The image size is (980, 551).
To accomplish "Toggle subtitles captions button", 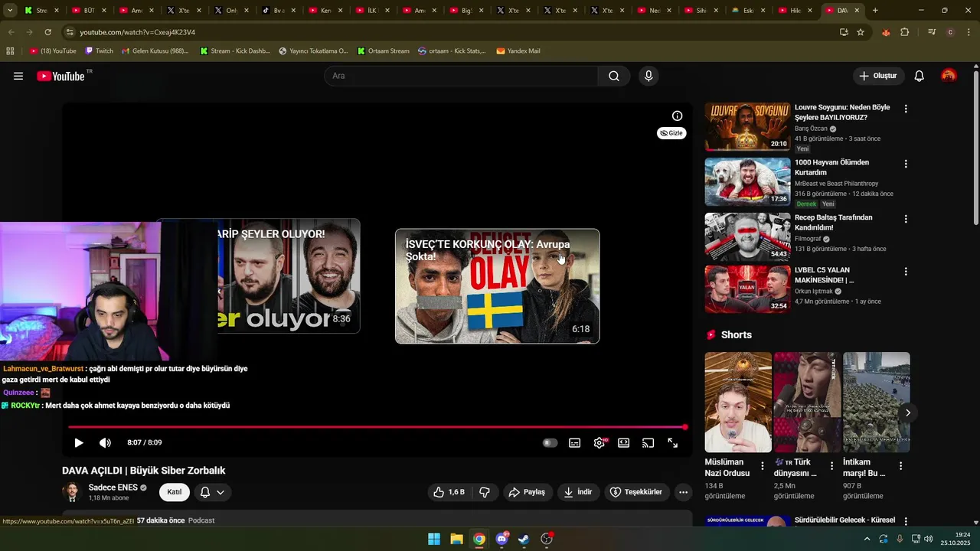I will [575, 442].
